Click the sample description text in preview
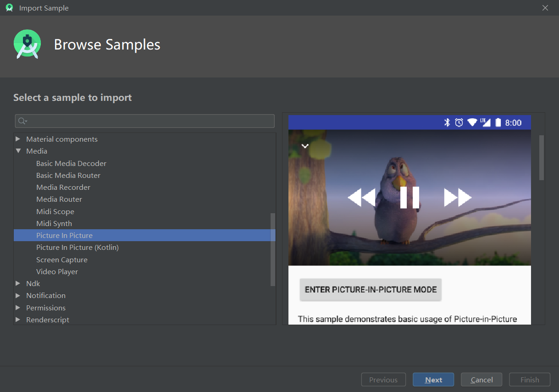559x392 pixels. pos(407,319)
